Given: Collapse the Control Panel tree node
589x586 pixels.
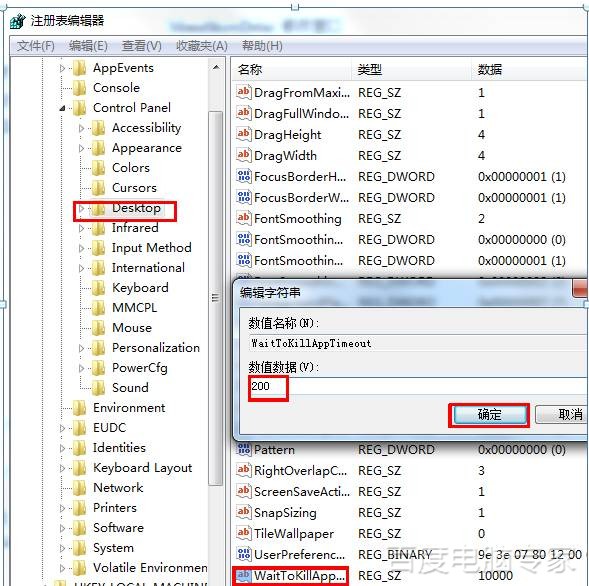Looking at the screenshot, I should [x=62, y=108].
